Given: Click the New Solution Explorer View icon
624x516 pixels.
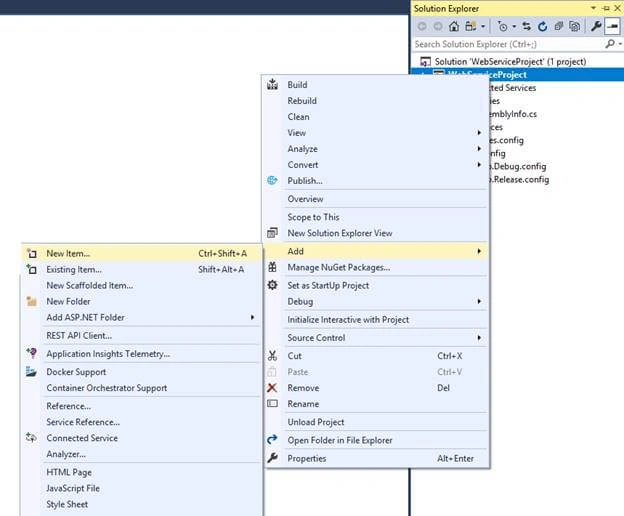Looking at the screenshot, I should click(x=272, y=233).
